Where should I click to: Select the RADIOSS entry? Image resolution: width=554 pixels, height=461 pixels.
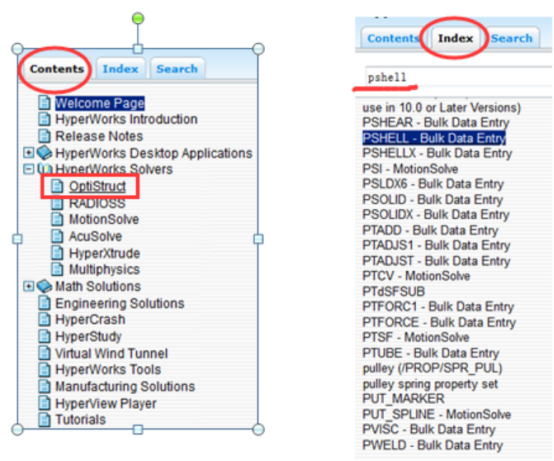(97, 203)
